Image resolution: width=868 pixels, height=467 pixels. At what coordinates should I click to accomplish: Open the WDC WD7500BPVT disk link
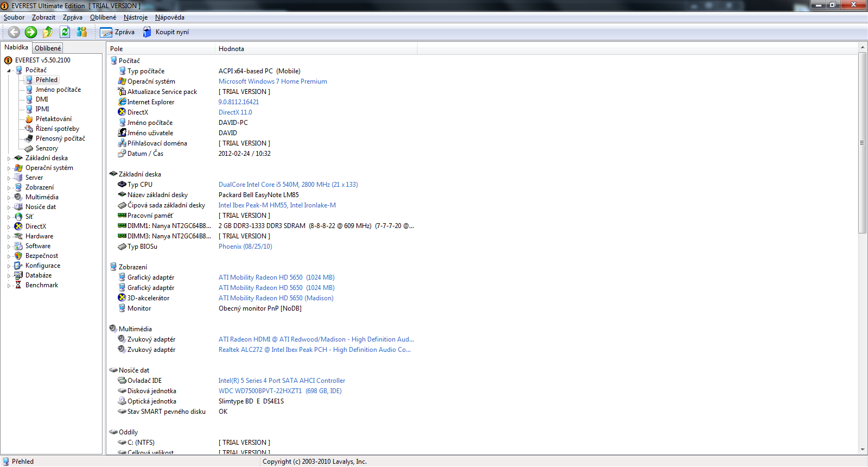pyautogui.click(x=280, y=391)
